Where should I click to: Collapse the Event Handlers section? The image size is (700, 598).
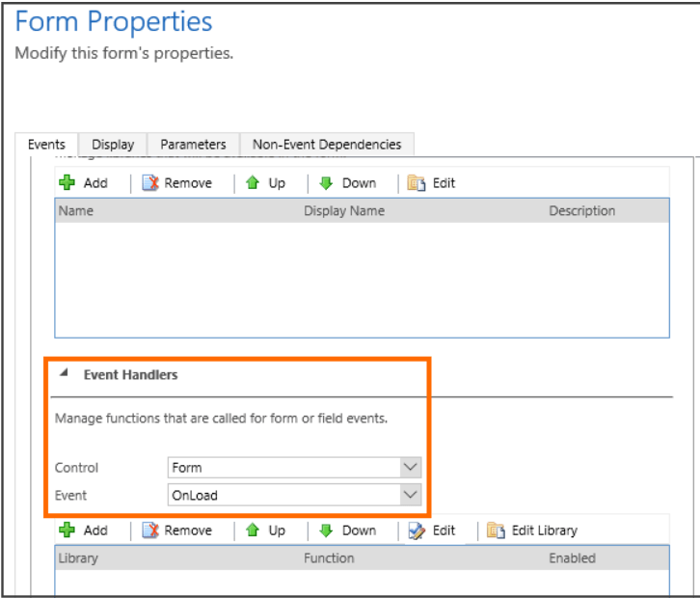(65, 374)
